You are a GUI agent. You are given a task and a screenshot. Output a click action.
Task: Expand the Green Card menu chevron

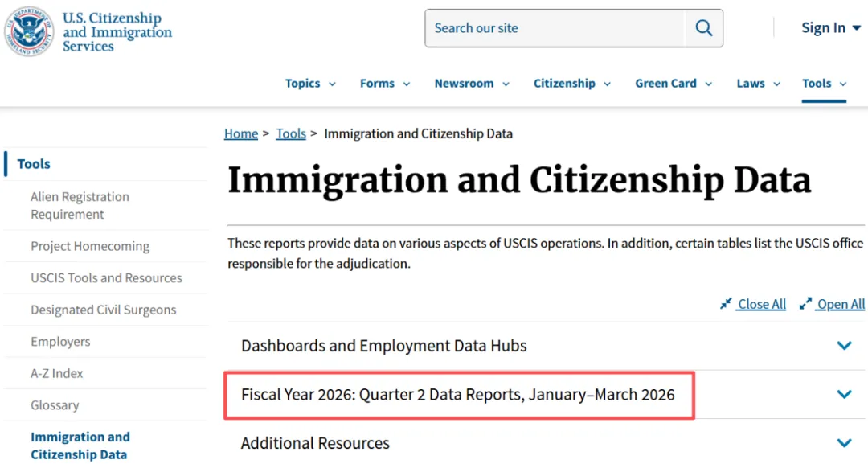point(708,84)
